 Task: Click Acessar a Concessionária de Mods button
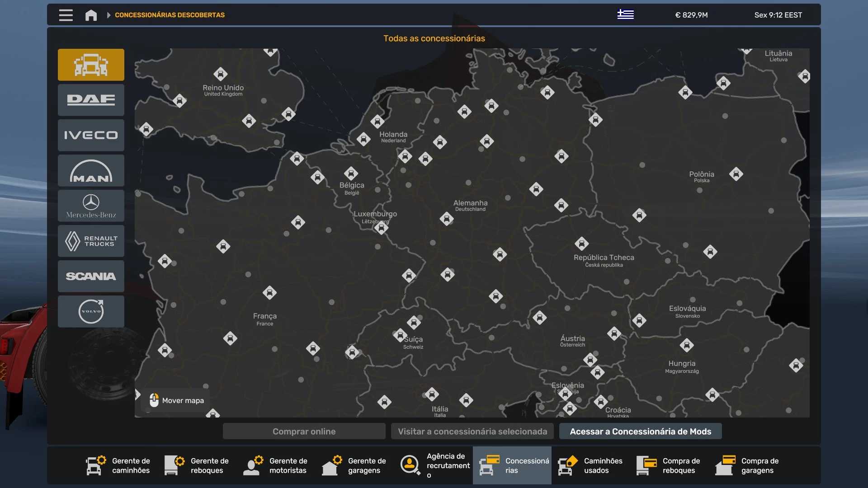coord(640,432)
